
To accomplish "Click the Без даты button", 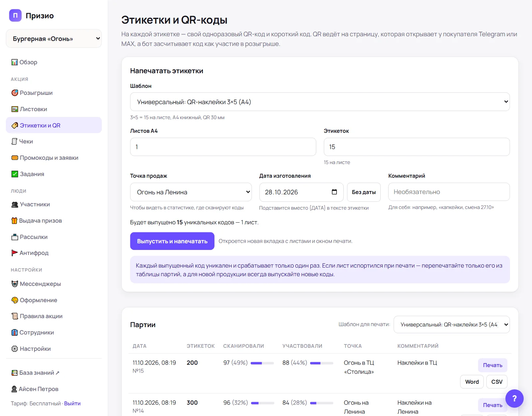I will click(x=364, y=192).
